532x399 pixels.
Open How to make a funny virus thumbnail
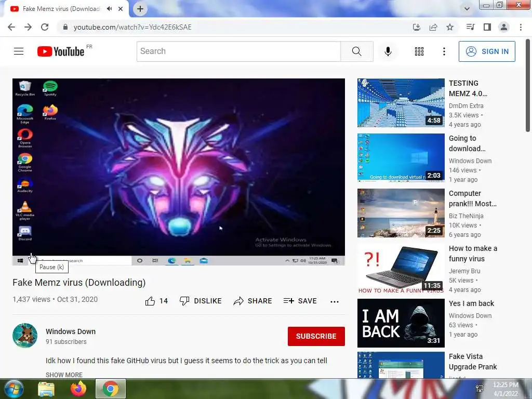click(x=401, y=268)
